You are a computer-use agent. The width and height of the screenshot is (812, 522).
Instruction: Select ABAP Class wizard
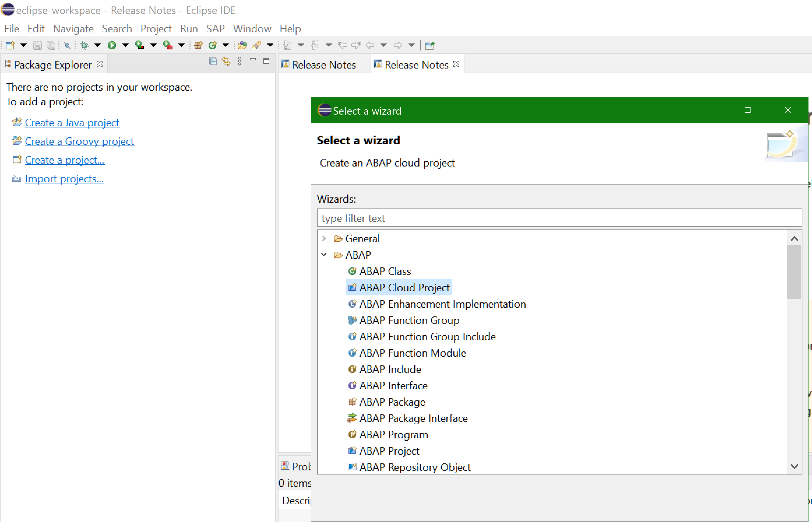[385, 271]
